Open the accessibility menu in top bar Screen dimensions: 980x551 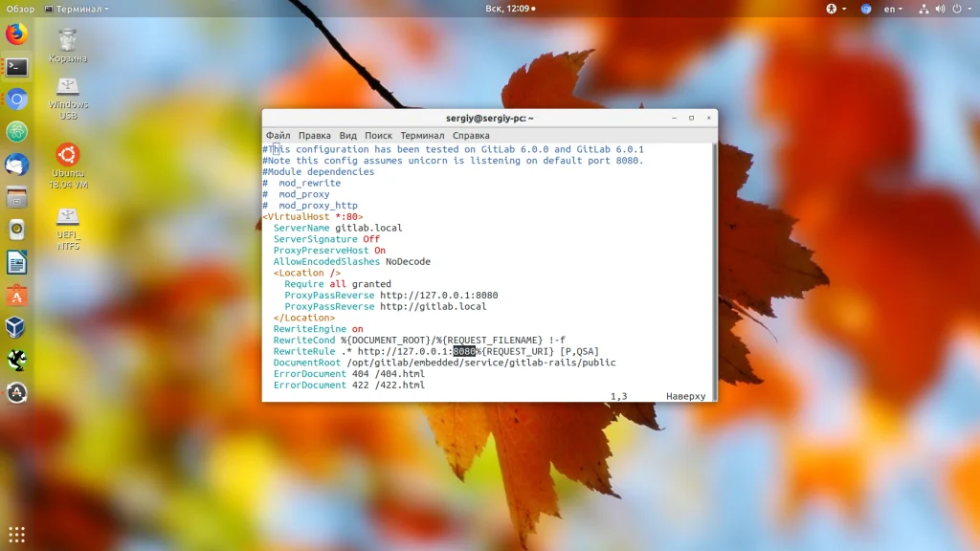click(x=831, y=9)
